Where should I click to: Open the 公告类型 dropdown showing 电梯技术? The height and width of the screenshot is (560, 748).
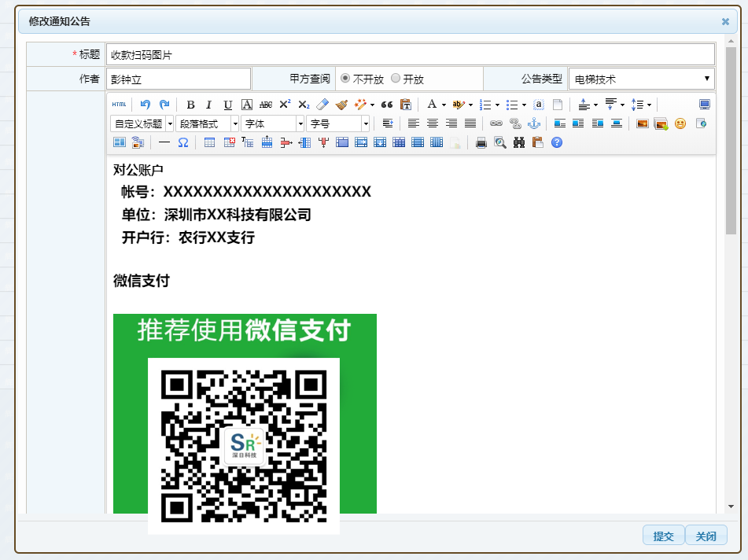[x=641, y=79]
